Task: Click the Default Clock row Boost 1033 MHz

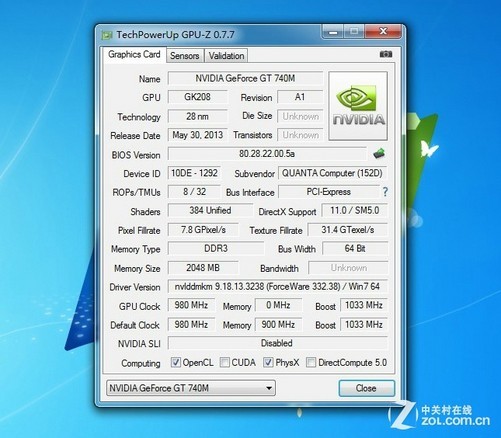Action: click(x=363, y=324)
